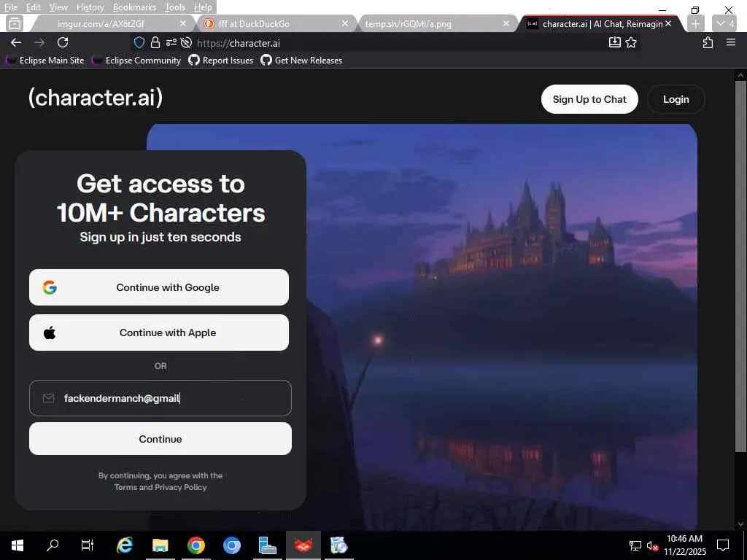Open the Privacy Policy link
The image size is (747, 560).
tap(181, 487)
